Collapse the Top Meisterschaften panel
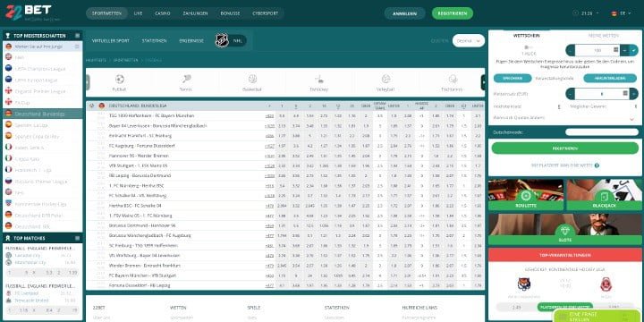644x322 pixels. [77, 36]
